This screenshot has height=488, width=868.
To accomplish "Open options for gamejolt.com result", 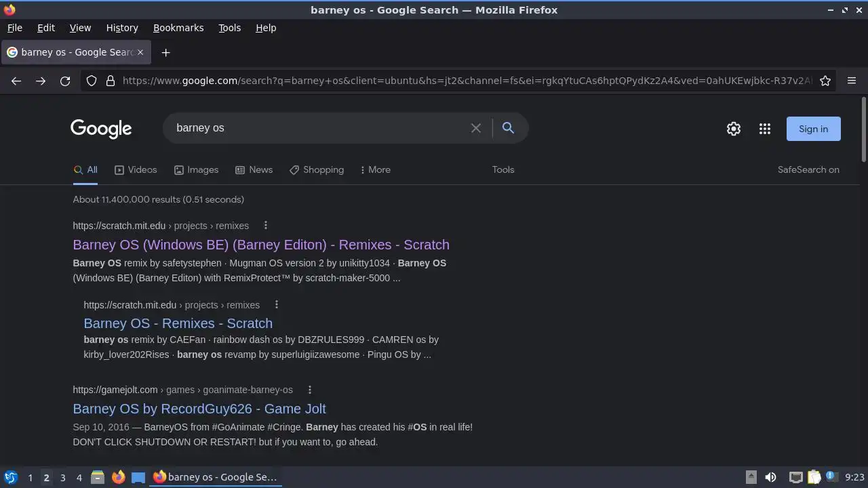I will point(310,389).
